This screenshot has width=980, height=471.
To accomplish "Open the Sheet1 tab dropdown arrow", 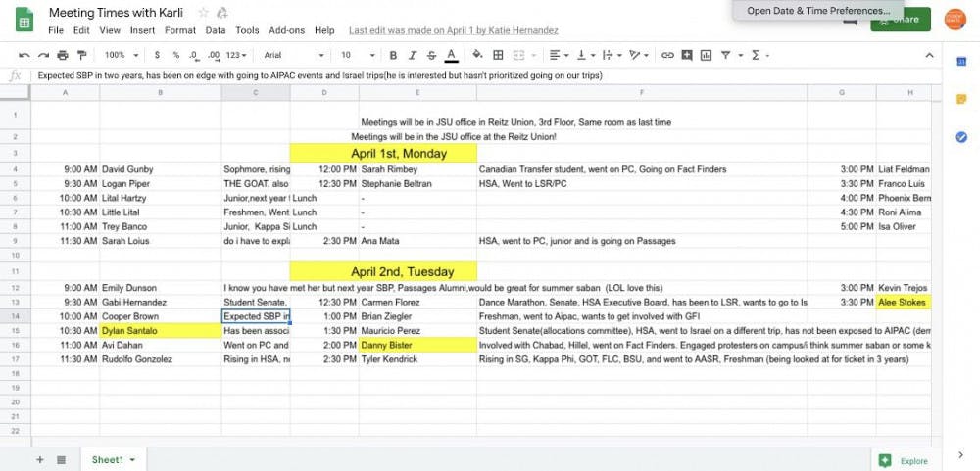I will (x=133, y=460).
